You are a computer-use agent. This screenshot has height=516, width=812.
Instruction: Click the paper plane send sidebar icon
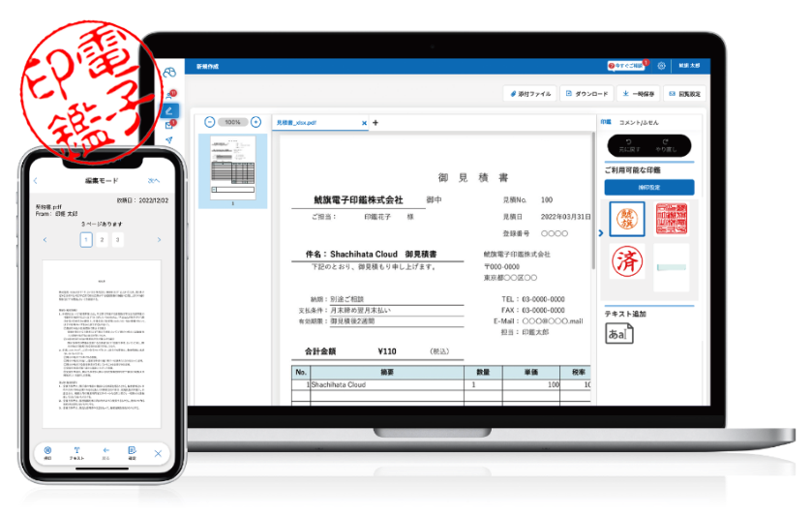pyautogui.click(x=170, y=140)
